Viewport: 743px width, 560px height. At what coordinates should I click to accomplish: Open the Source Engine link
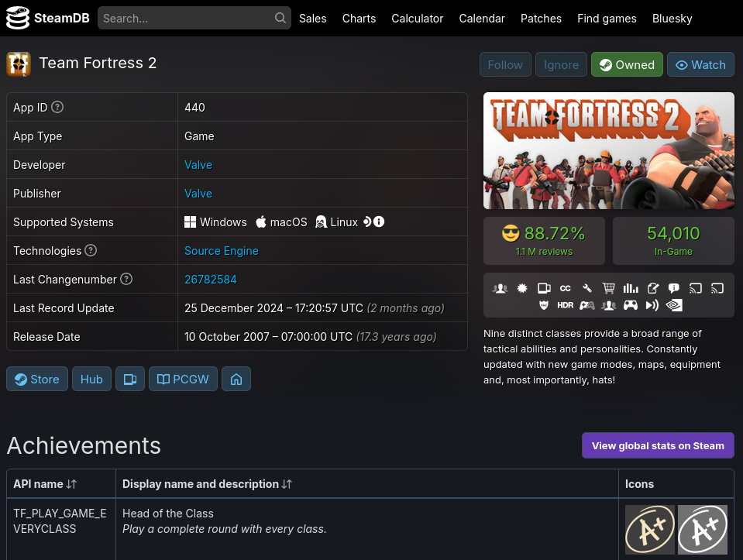222,251
